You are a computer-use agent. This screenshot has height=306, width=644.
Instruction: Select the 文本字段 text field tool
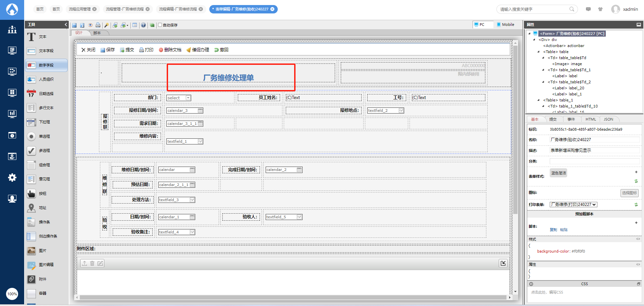tap(46, 51)
